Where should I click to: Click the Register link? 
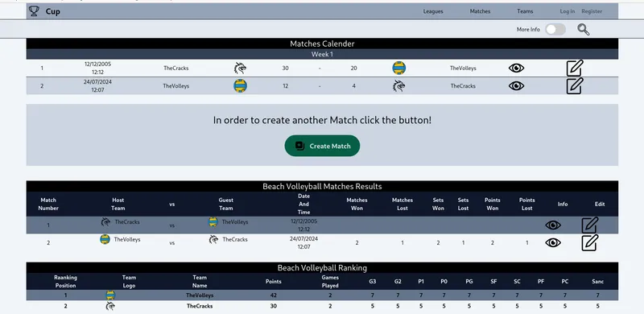click(592, 11)
